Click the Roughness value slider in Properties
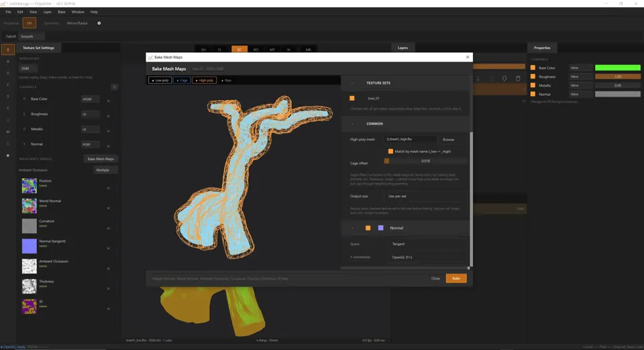Screen dimensions: 644x350 pos(618,76)
